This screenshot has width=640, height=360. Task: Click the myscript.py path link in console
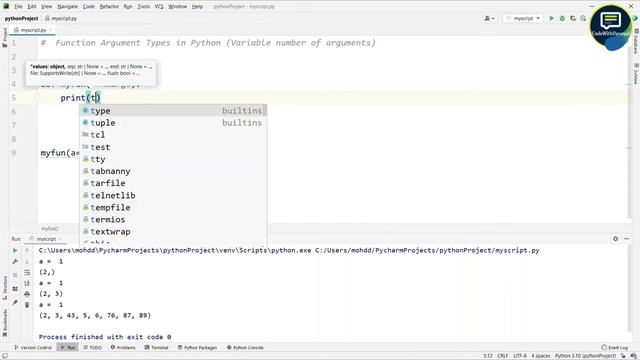point(427,250)
